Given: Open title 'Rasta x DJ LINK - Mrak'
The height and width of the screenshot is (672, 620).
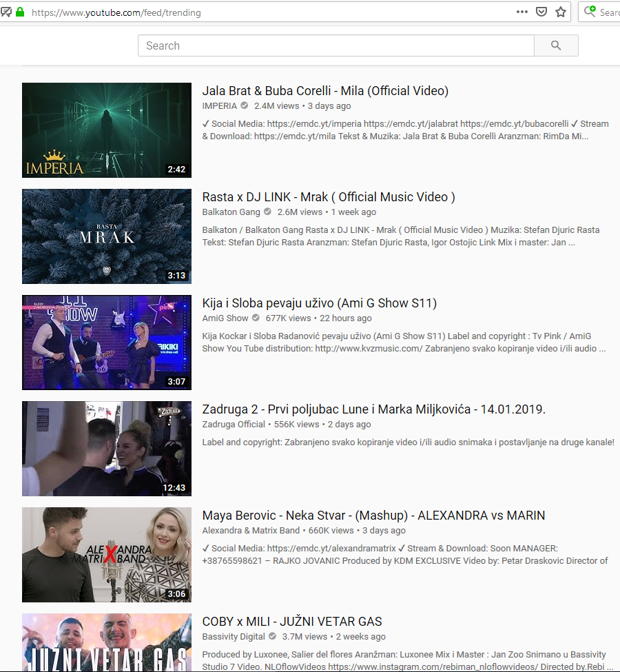Looking at the screenshot, I should point(329,197).
